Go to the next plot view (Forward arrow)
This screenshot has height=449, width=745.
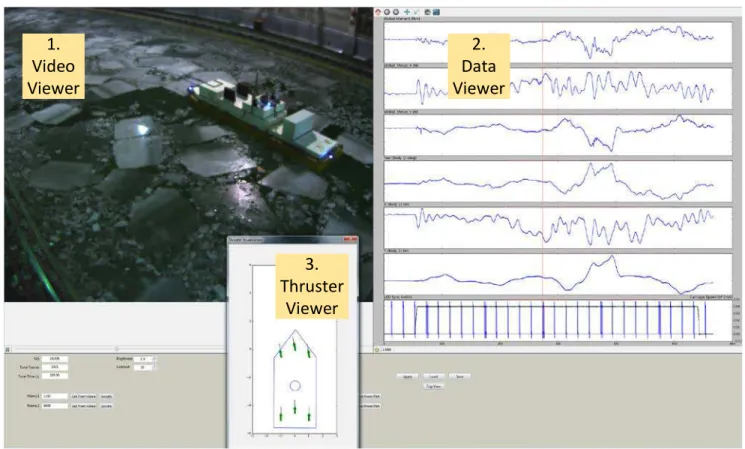(395, 12)
